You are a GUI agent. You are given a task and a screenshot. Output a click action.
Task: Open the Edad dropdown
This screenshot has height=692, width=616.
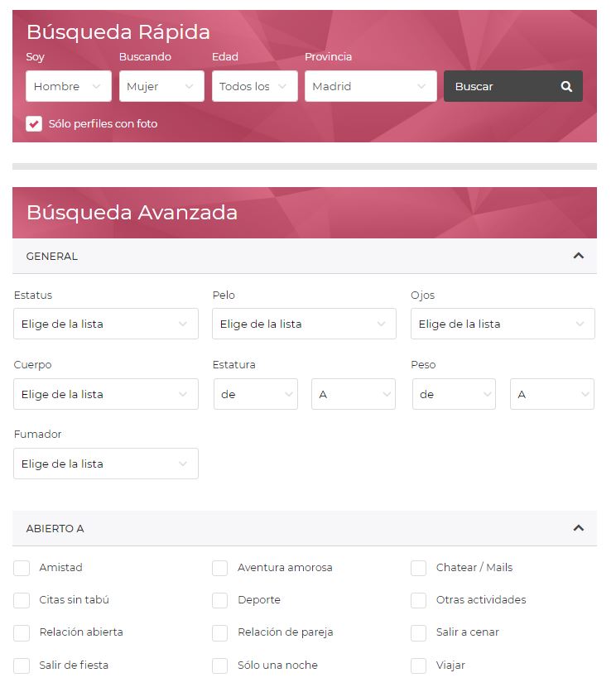255,86
